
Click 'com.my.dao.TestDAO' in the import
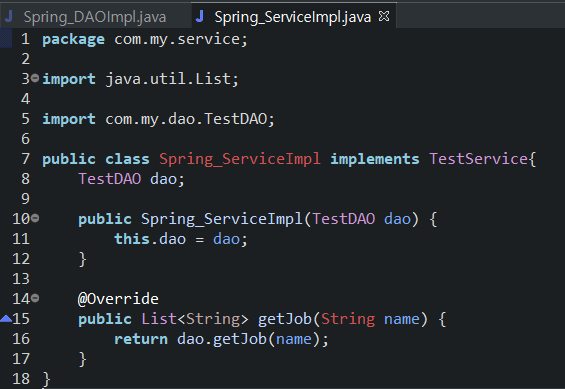[186, 119]
